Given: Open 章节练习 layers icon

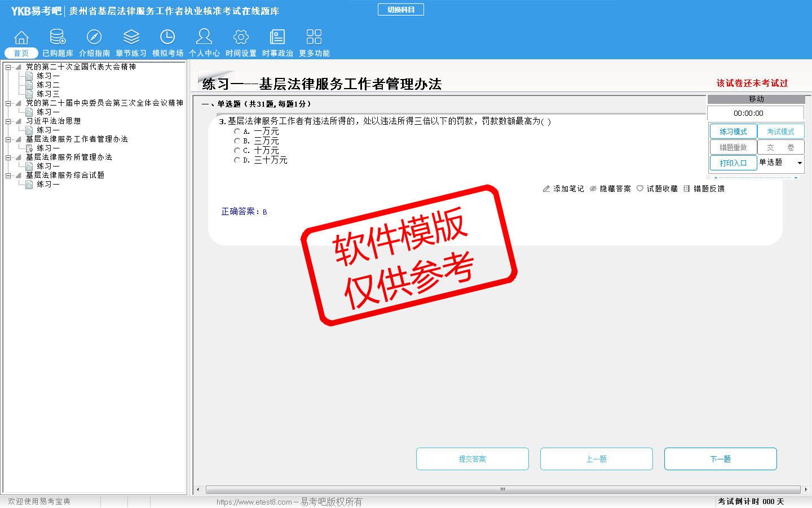Looking at the screenshot, I should (131, 37).
